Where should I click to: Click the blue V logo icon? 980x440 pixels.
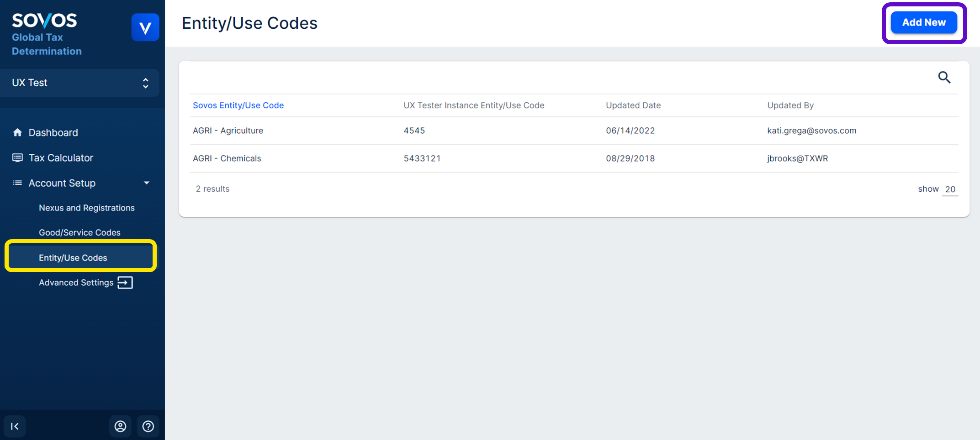coord(145,28)
